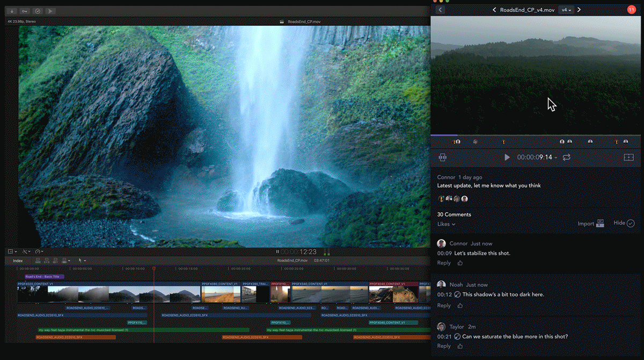Select the PPGFX020_CONTENT_V1 clip in timeline
Viewport: 644px width, 360px height.
(x=109, y=292)
